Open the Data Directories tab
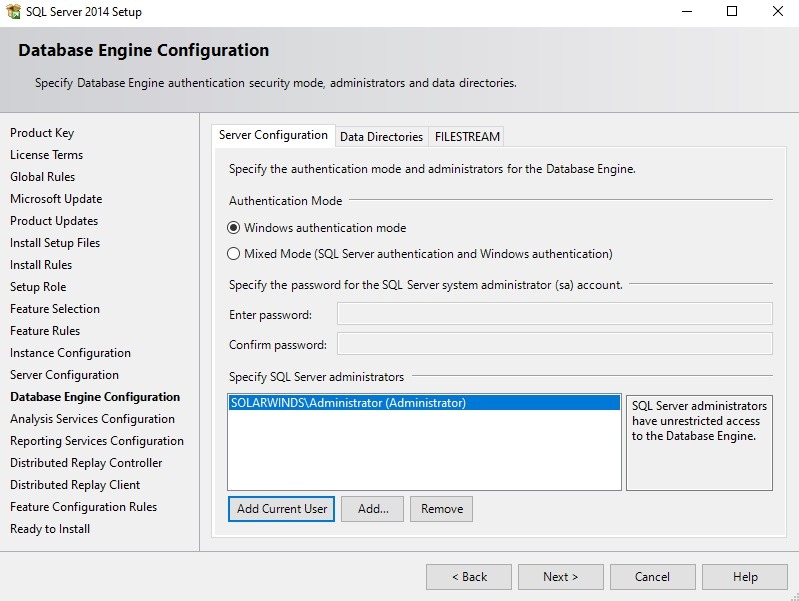Screen dimensions: 799x601 381,137
